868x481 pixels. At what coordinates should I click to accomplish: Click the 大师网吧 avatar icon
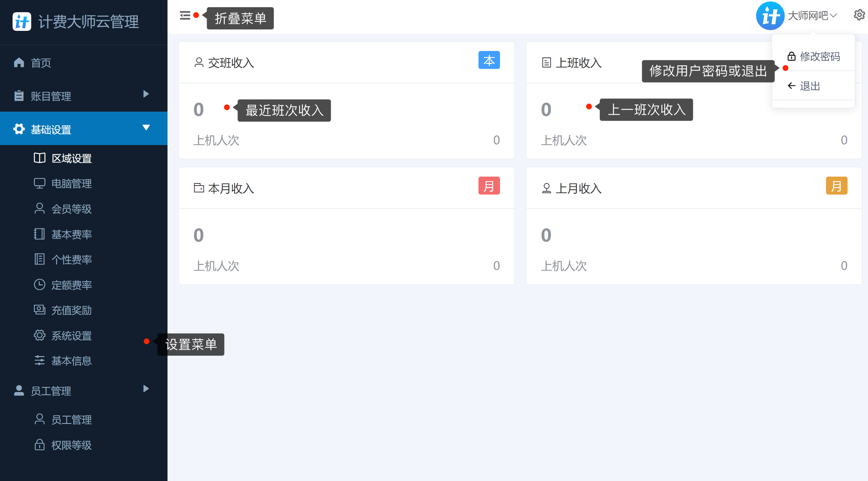tap(770, 16)
